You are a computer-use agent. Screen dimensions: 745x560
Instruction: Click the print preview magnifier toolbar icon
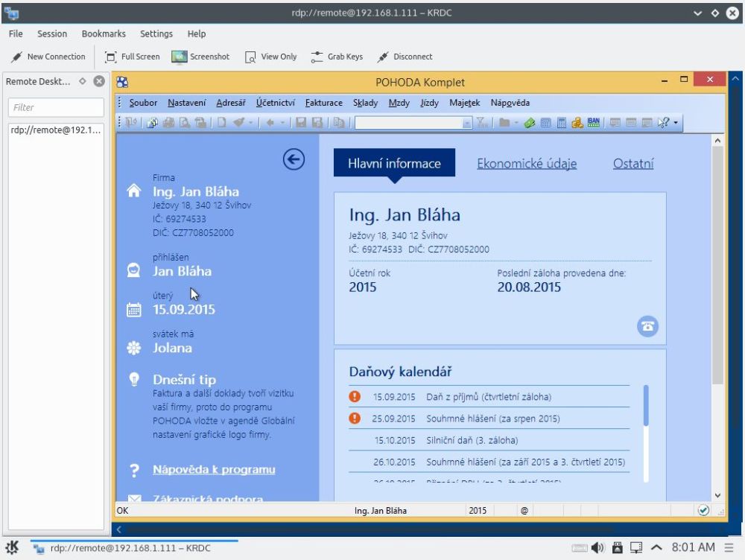click(185, 123)
